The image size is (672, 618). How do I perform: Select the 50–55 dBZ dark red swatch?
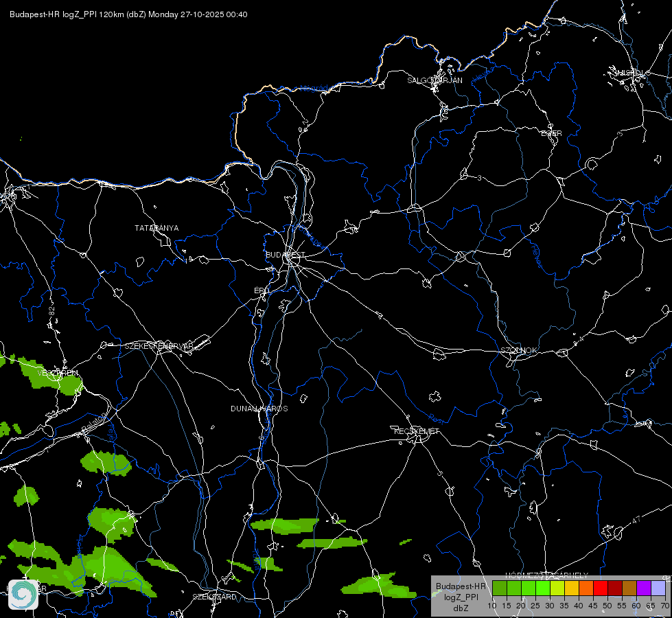coord(614,588)
